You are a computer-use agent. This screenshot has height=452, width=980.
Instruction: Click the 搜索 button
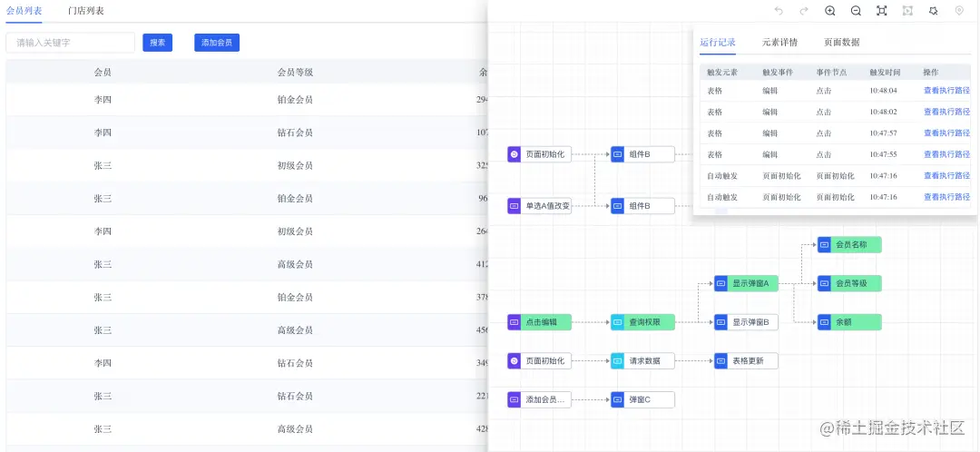[158, 43]
